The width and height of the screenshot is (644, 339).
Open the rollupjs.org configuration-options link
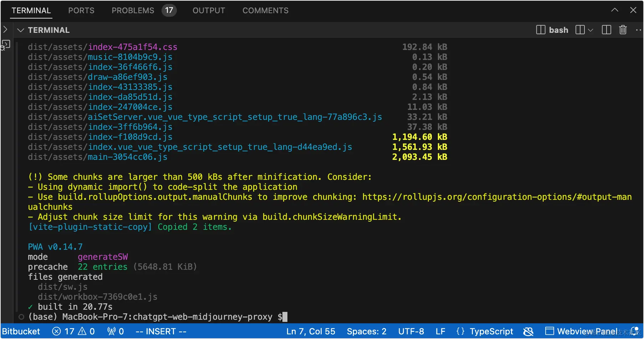[x=497, y=197]
